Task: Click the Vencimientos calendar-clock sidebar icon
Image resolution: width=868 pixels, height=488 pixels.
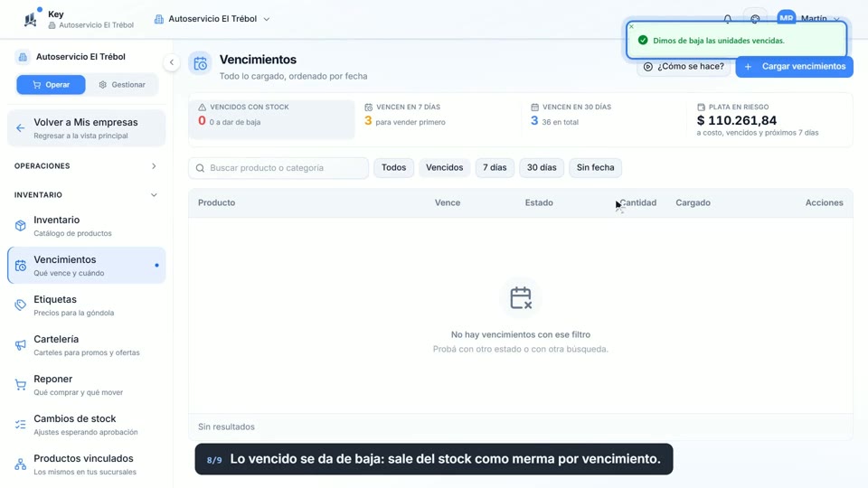Action: pyautogui.click(x=21, y=266)
